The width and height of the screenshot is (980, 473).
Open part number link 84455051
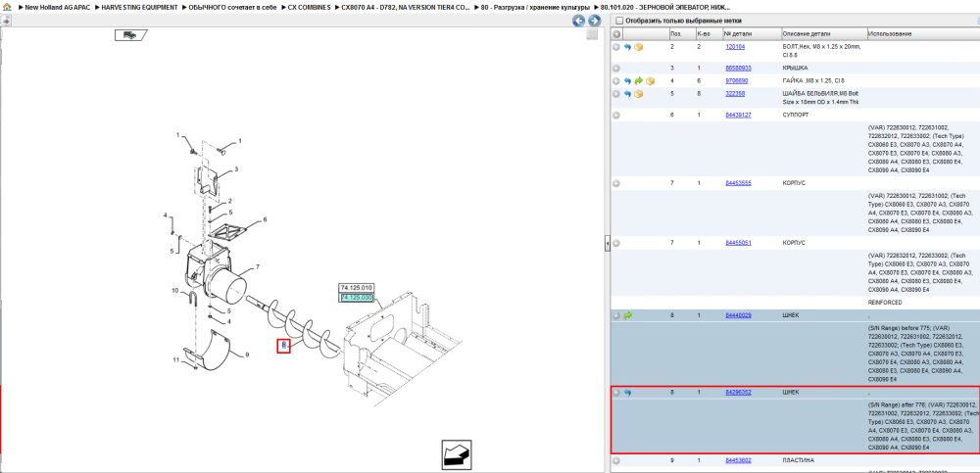738,243
